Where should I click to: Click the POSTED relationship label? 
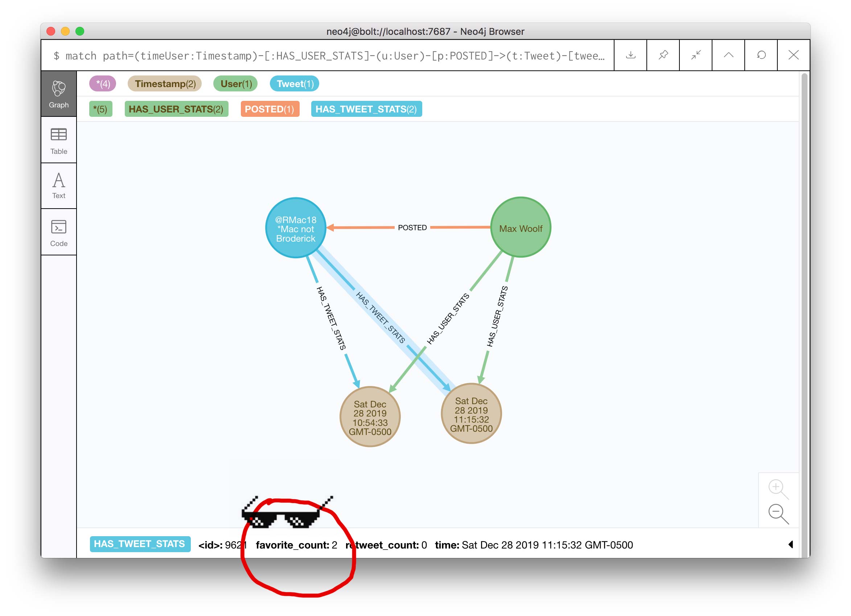(412, 228)
